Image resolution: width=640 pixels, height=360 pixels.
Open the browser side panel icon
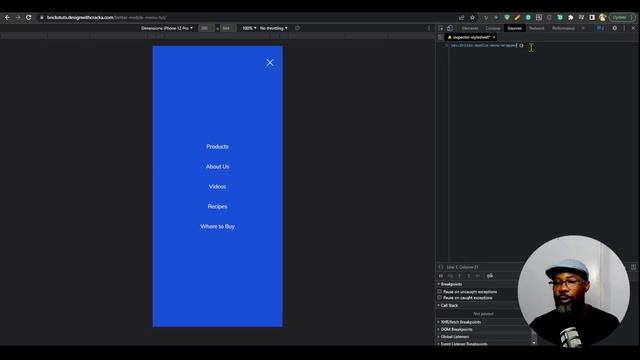[592, 18]
